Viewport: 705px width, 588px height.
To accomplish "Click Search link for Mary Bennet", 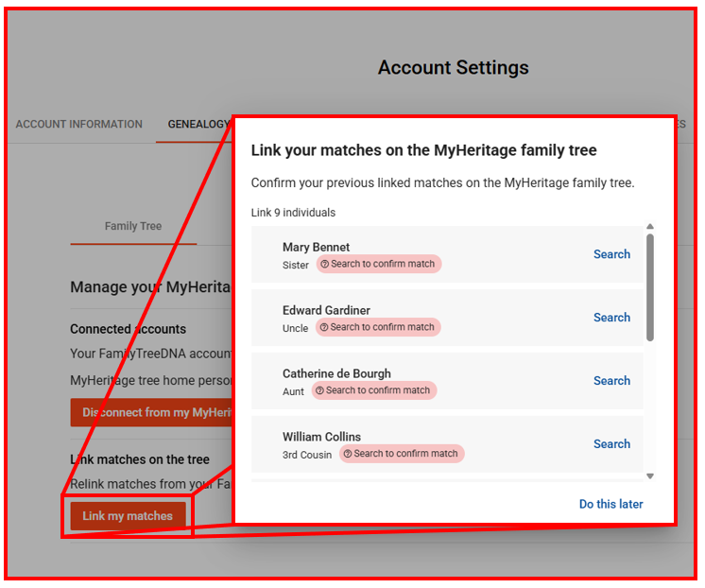I will pyautogui.click(x=611, y=254).
